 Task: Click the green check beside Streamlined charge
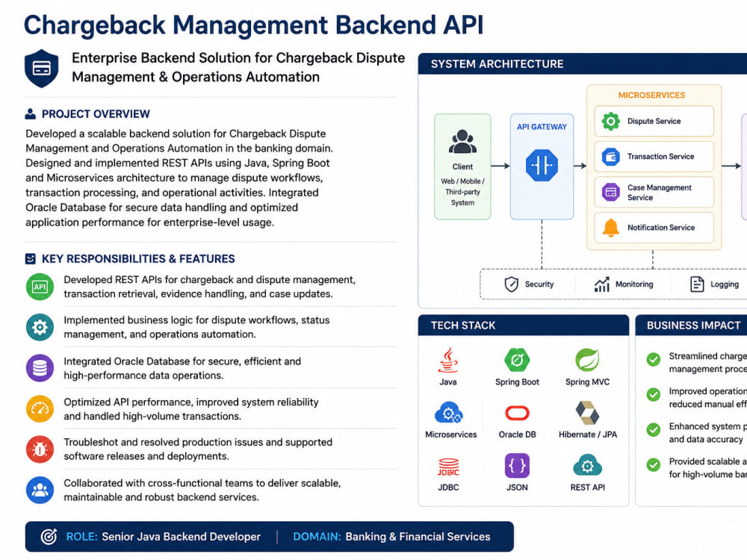coord(654,360)
